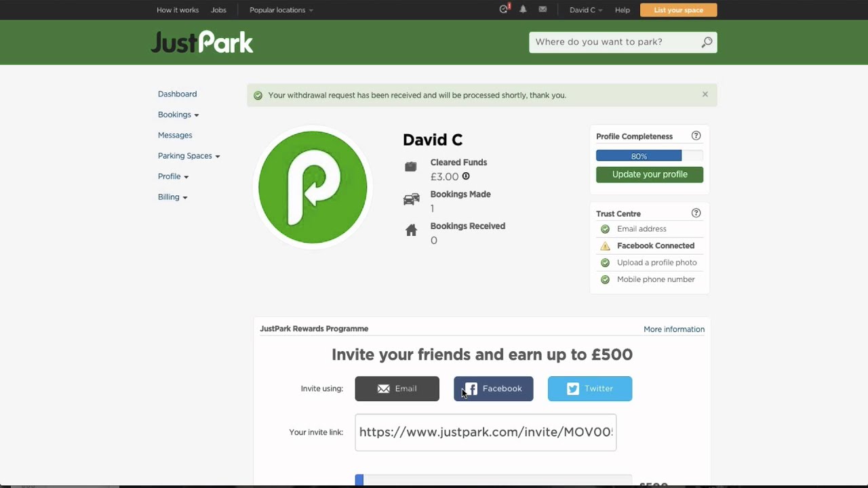Click Facebook Connected in Trust Centre

[x=656, y=246]
